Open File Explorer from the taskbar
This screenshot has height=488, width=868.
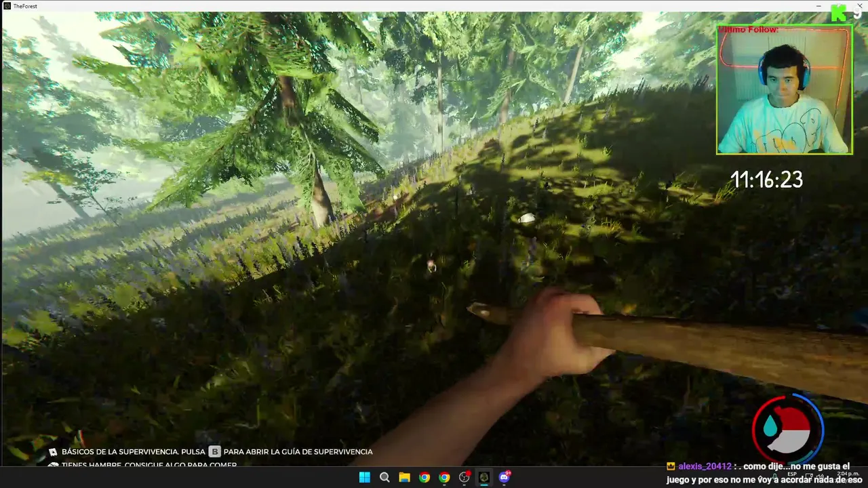[x=404, y=477]
